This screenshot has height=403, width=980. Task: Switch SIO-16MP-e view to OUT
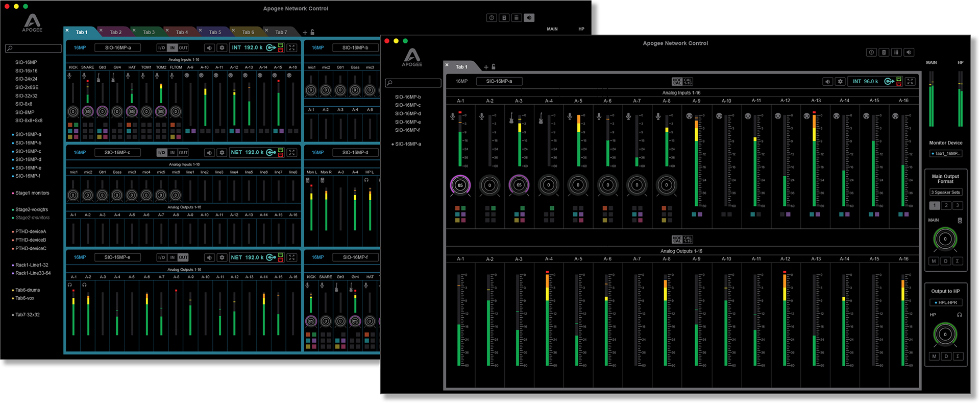click(183, 257)
